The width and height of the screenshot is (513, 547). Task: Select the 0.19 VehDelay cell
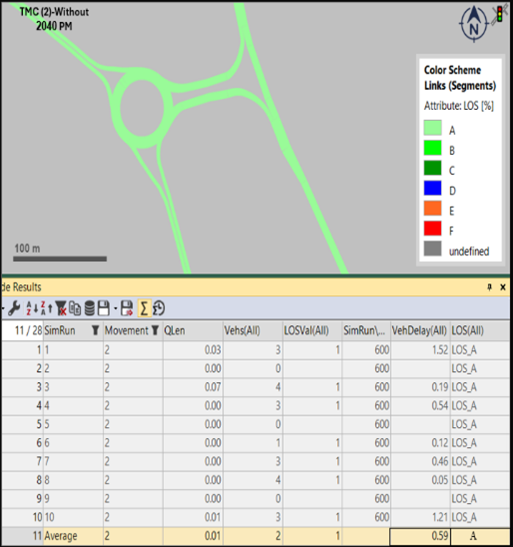420,387
